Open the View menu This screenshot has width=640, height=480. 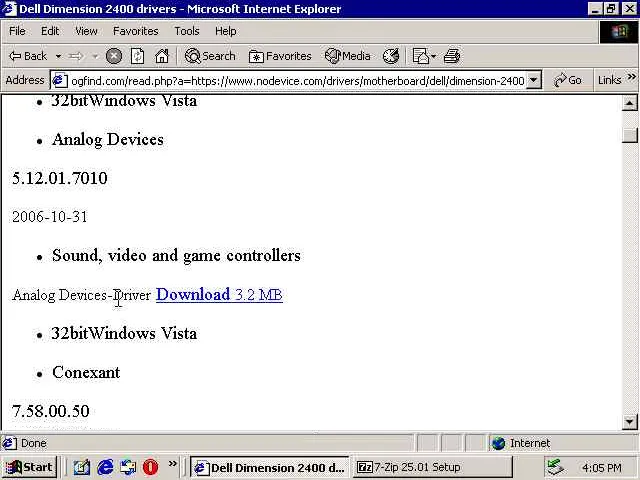click(86, 31)
